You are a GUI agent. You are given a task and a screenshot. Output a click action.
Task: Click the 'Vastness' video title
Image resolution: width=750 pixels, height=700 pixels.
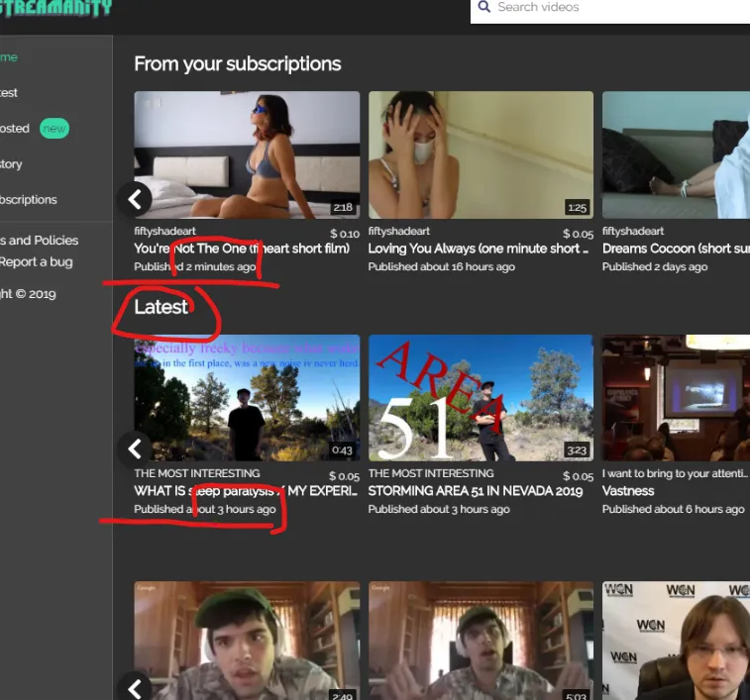click(628, 491)
